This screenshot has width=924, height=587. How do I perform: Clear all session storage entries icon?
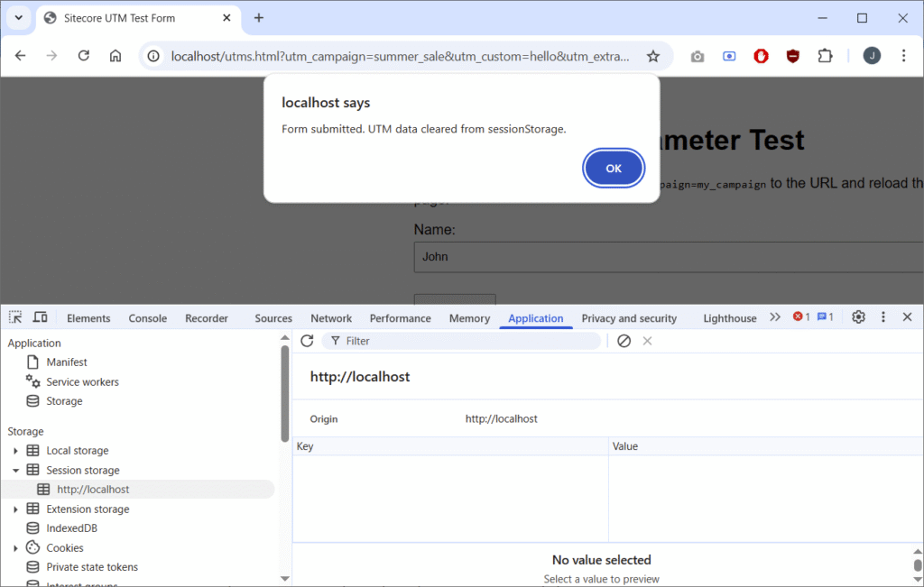[624, 341]
